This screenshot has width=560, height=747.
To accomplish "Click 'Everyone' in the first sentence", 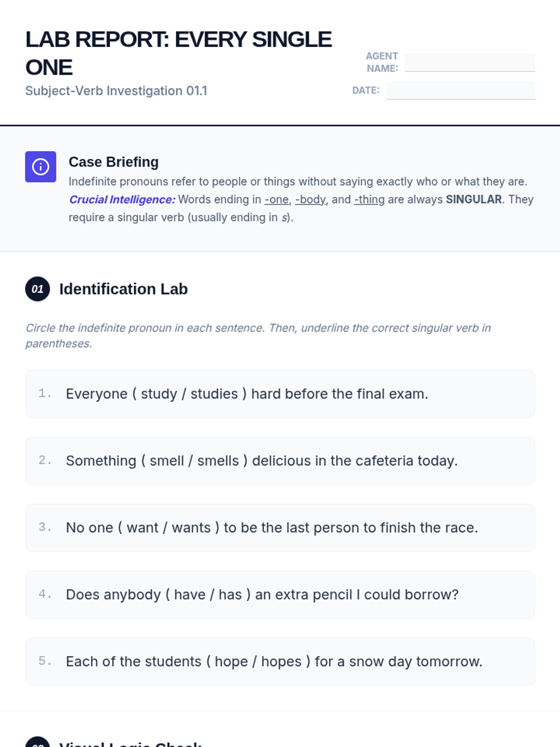I will (x=97, y=394).
